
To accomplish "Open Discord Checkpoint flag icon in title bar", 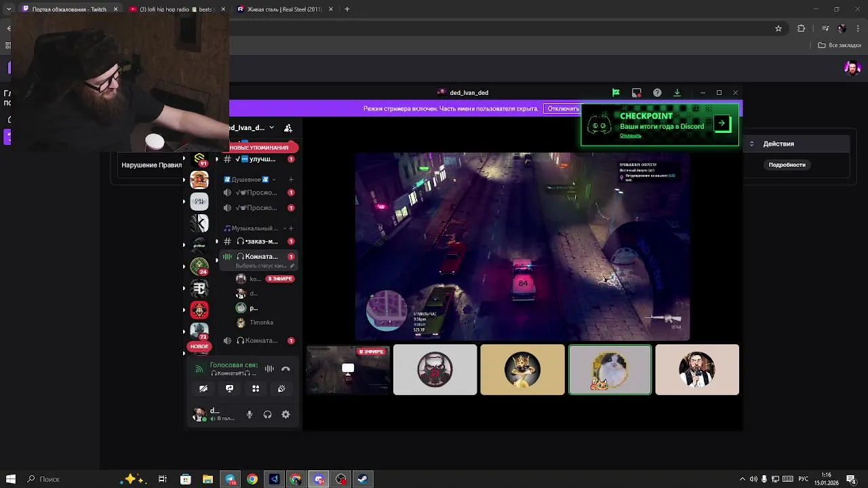I will point(616,93).
